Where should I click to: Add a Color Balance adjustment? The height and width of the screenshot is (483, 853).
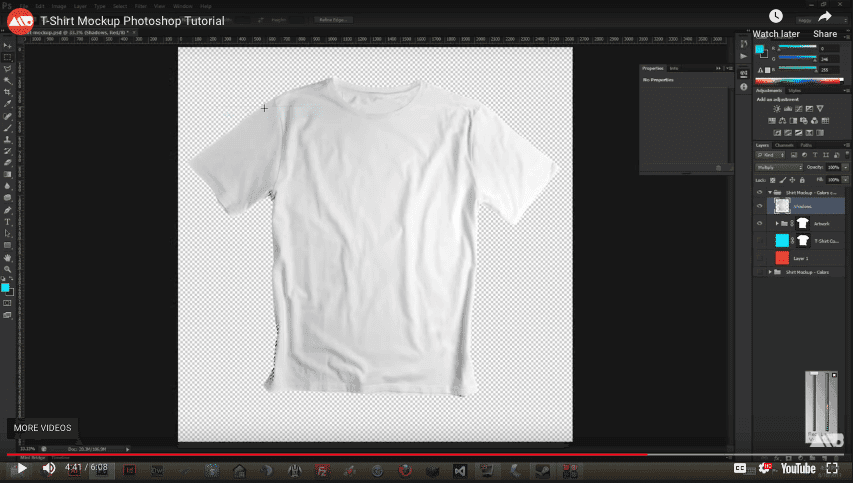point(782,121)
